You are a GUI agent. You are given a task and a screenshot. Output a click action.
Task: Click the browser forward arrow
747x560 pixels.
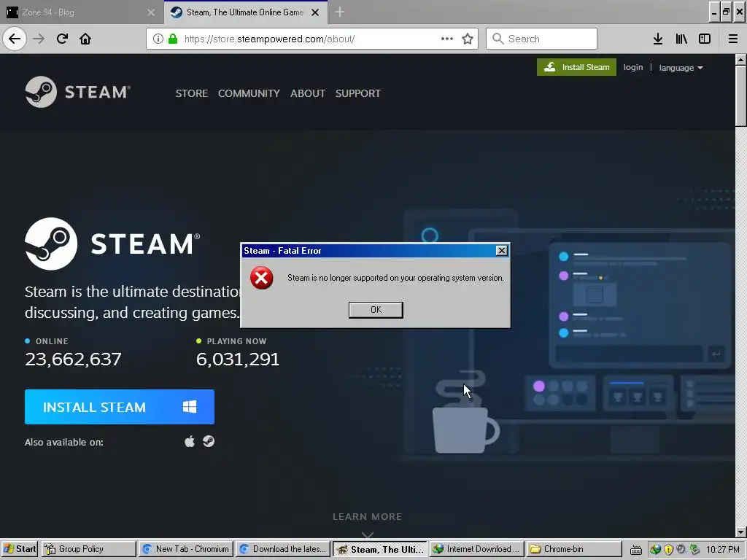[39, 39]
